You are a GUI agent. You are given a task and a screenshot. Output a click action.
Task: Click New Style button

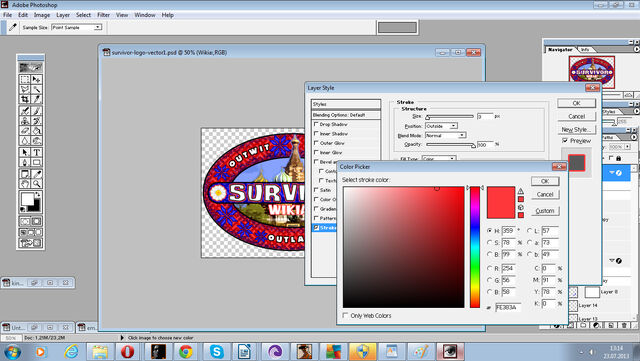pos(576,129)
